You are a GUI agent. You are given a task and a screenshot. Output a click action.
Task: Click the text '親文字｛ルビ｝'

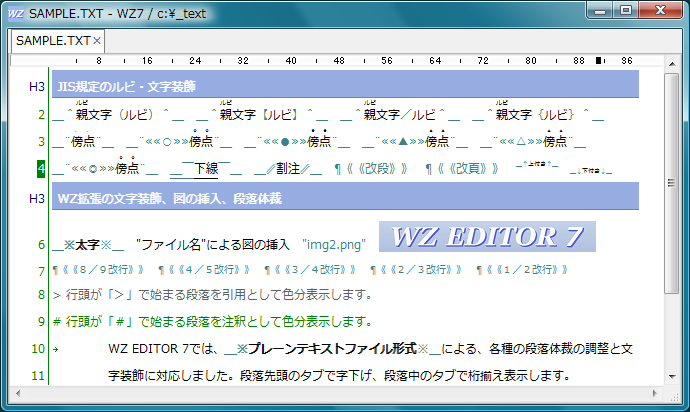(x=536, y=114)
